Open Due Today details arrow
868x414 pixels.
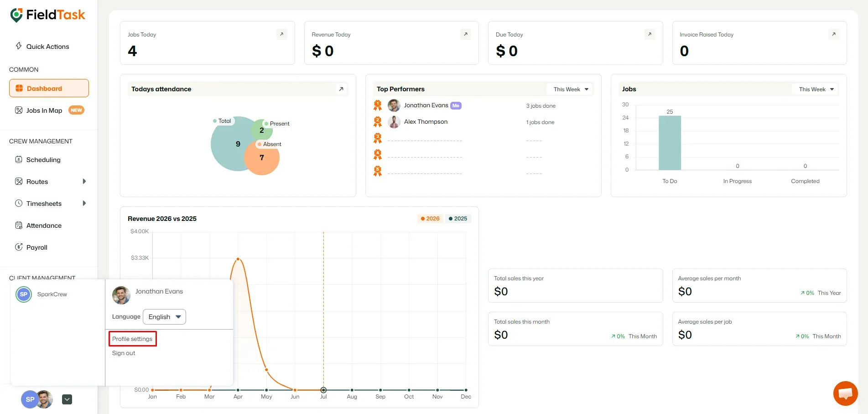650,34
